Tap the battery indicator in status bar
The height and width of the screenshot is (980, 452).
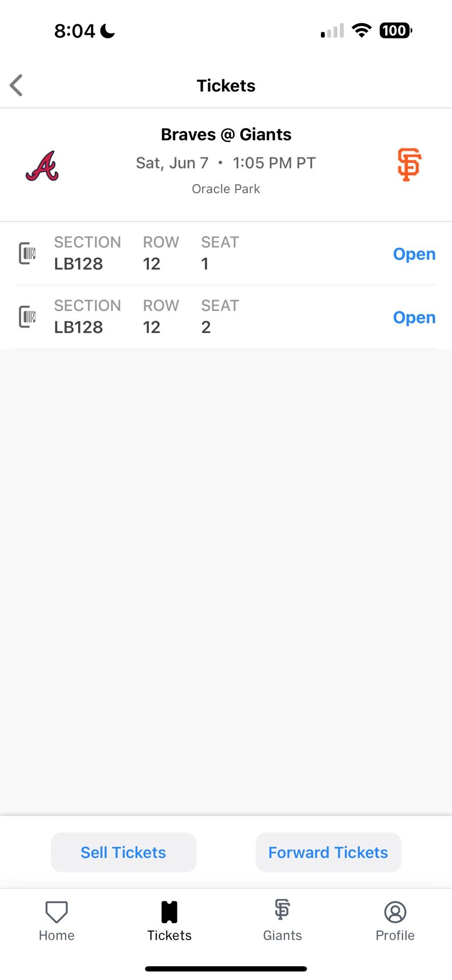(395, 31)
